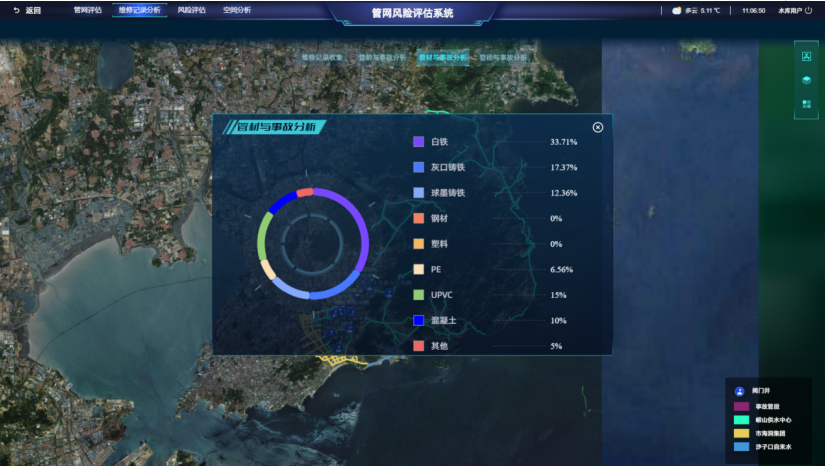Click the 12.36% value
The height and width of the screenshot is (466, 825).
tap(564, 193)
